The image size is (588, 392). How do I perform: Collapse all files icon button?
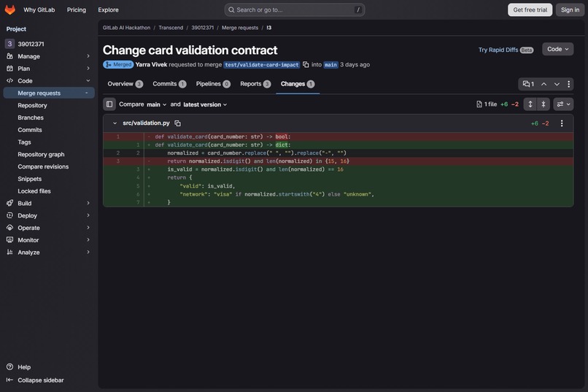point(543,104)
